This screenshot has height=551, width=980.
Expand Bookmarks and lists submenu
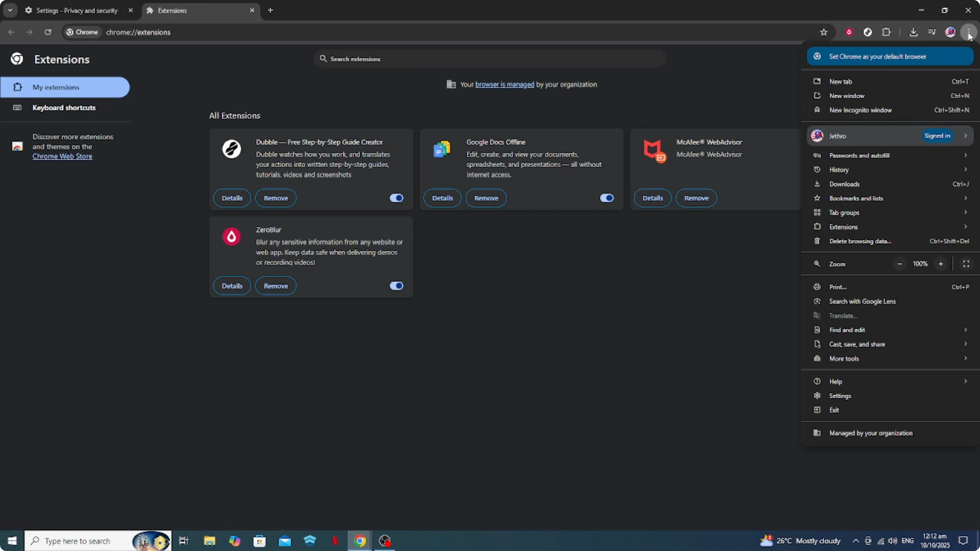[x=890, y=198]
